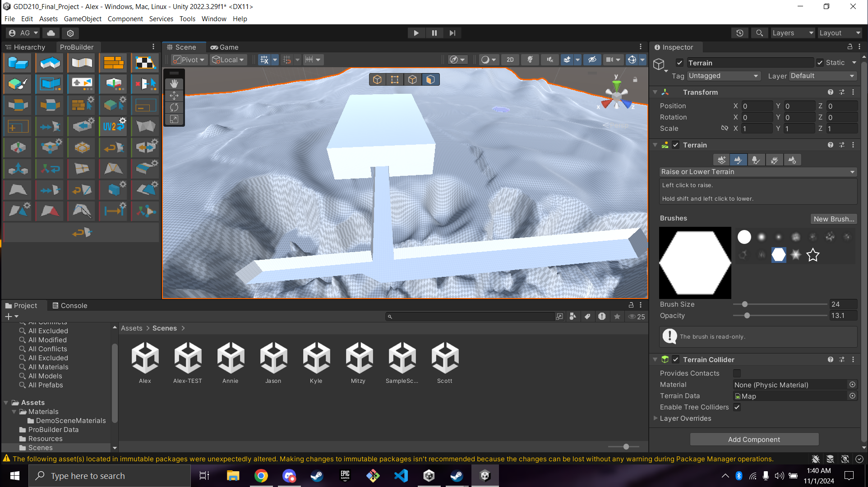Image resolution: width=868 pixels, height=487 pixels.
Task: Click the New Brush button
Action: tap(834, 219)
